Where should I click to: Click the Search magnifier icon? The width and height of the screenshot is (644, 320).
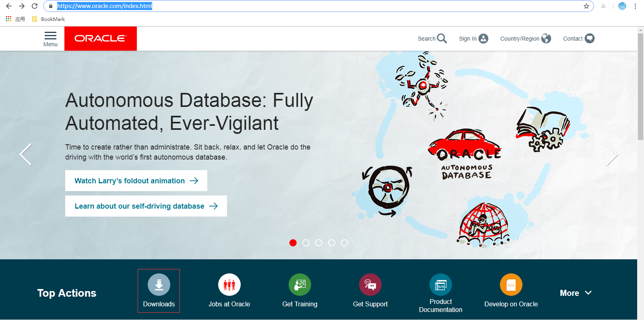[x=442, y=39]
